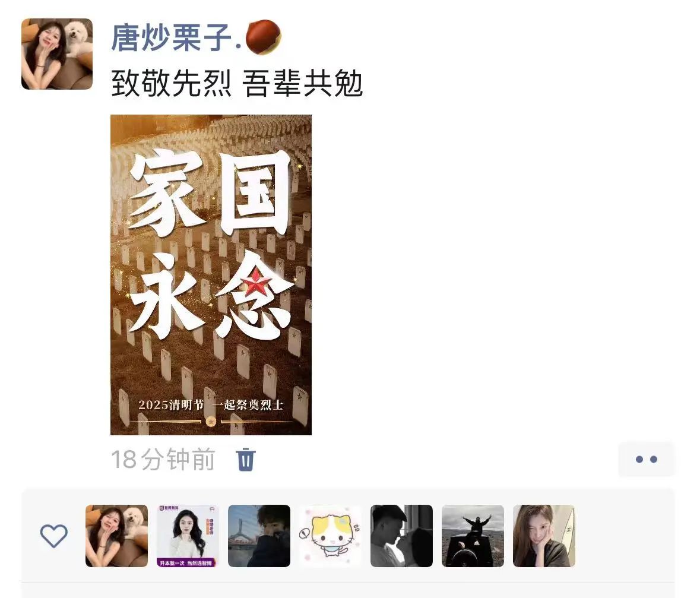
Task: Open liker avatar of man by bridge
Action: tap(259, 536)
